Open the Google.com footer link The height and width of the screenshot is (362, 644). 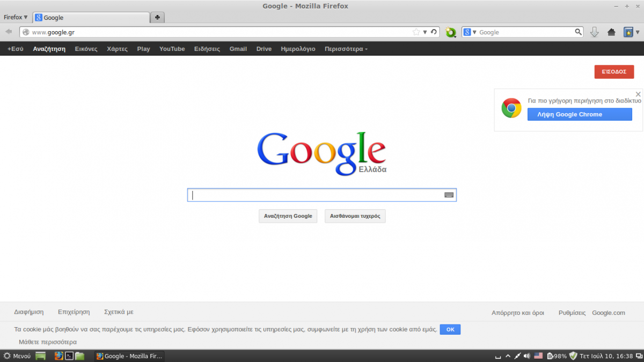[609, 313]
